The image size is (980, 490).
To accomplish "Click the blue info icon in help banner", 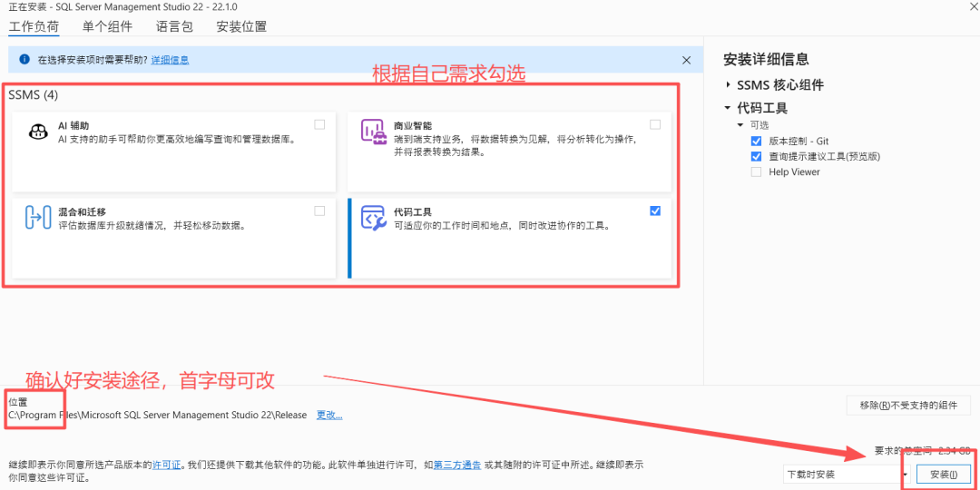I will 25,59.
